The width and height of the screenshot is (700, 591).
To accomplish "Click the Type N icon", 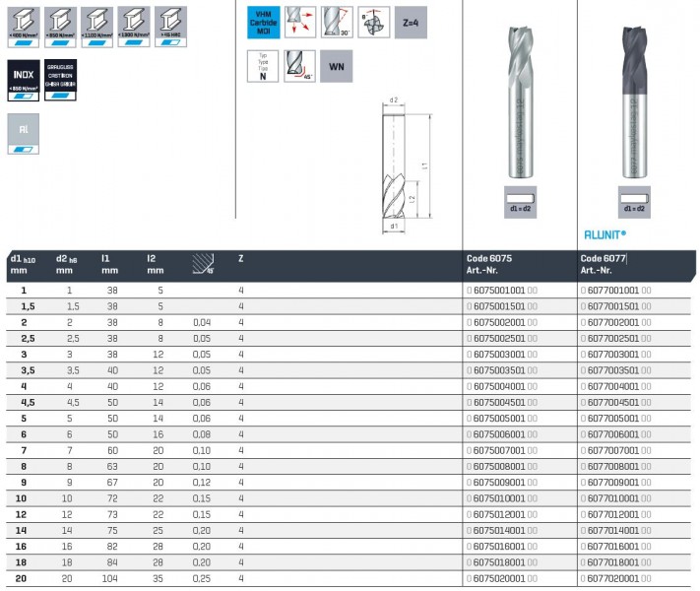I will click(262, 67).
